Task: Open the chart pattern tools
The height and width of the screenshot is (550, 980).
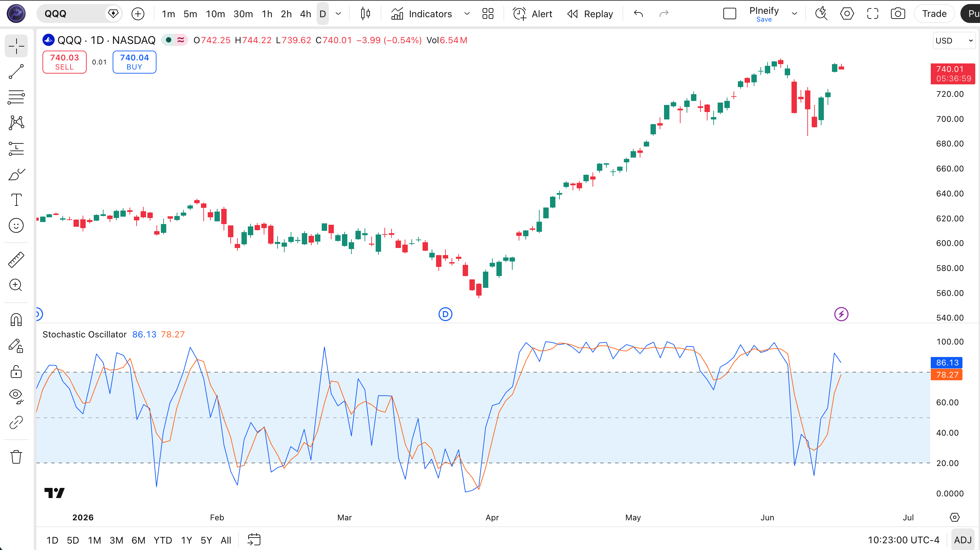Action: [x=16, y=122]
